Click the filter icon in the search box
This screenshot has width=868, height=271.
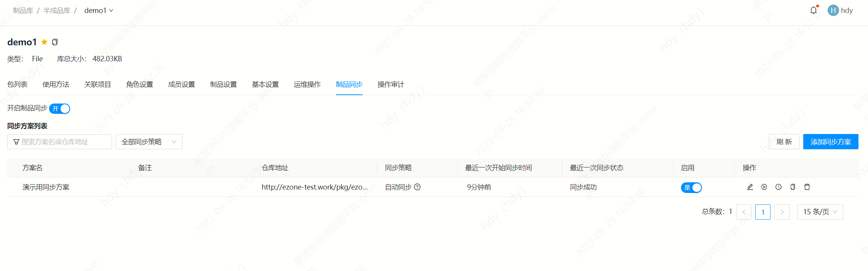[16, 142]
